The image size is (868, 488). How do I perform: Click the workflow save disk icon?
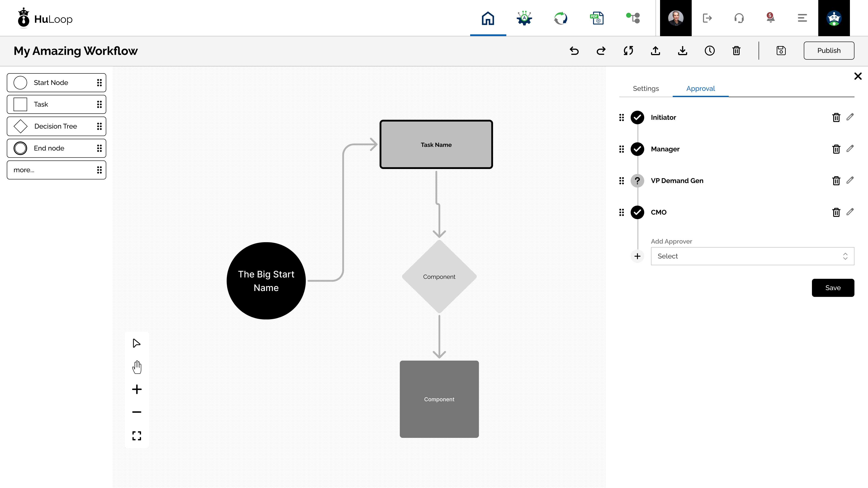pyautogui.click(x=781, y=51)
